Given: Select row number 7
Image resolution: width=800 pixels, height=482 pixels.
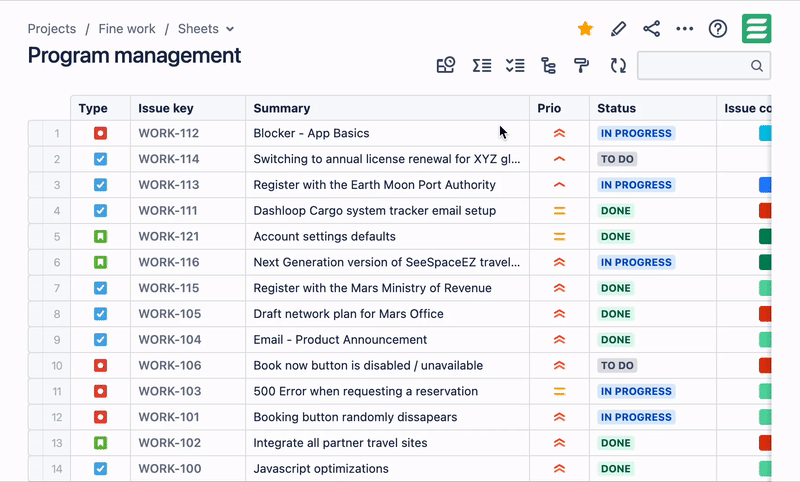Looking at the screenshot, I should point(57,288).
